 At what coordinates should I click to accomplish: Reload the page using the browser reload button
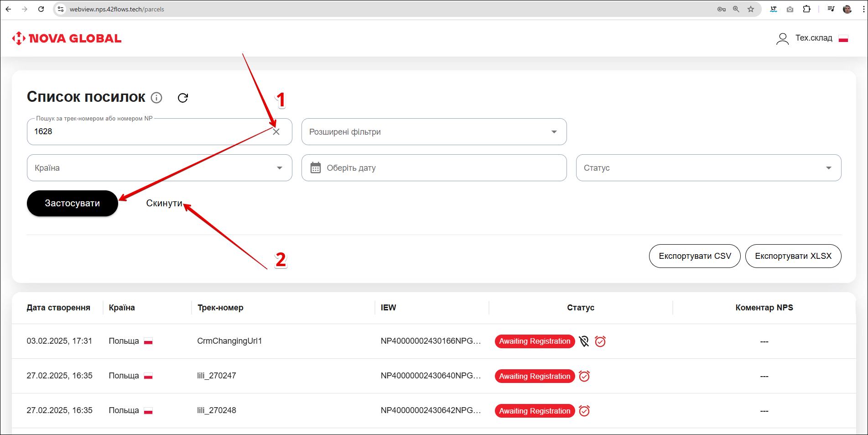[x=41, y=9]
